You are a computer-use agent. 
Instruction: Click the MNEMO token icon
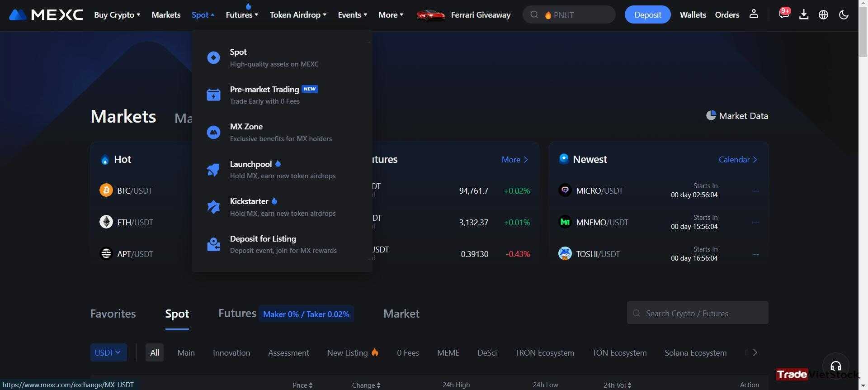point(565,222)
